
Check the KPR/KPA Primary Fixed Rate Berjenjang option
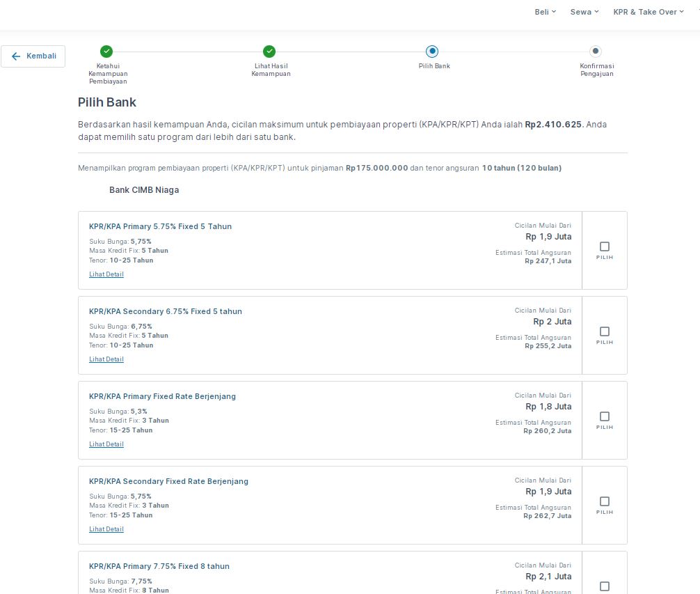tap(604, 416)
